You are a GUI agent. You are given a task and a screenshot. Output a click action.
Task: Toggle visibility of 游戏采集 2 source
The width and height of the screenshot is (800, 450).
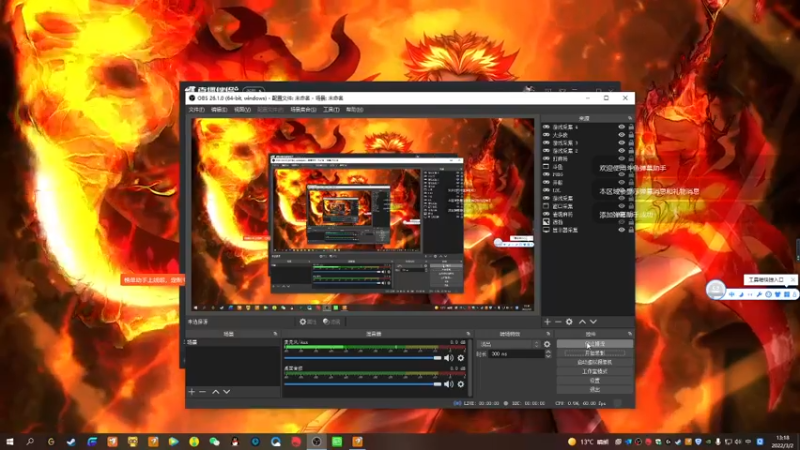pyautogui.click(x=621, y=151)
